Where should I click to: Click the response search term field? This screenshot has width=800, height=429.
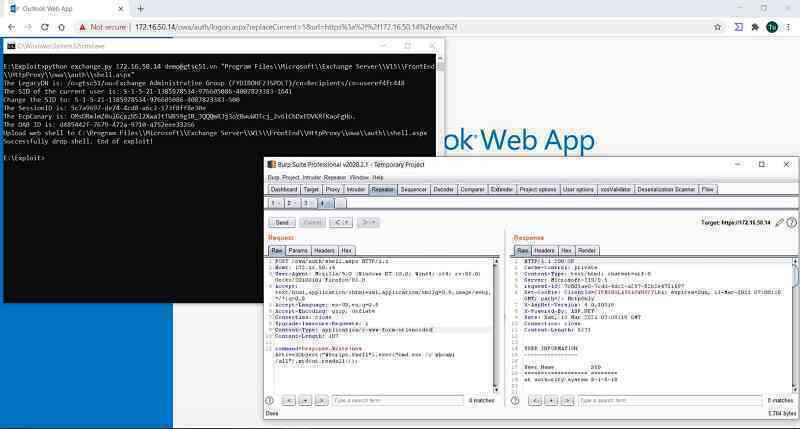pos(670,400)
